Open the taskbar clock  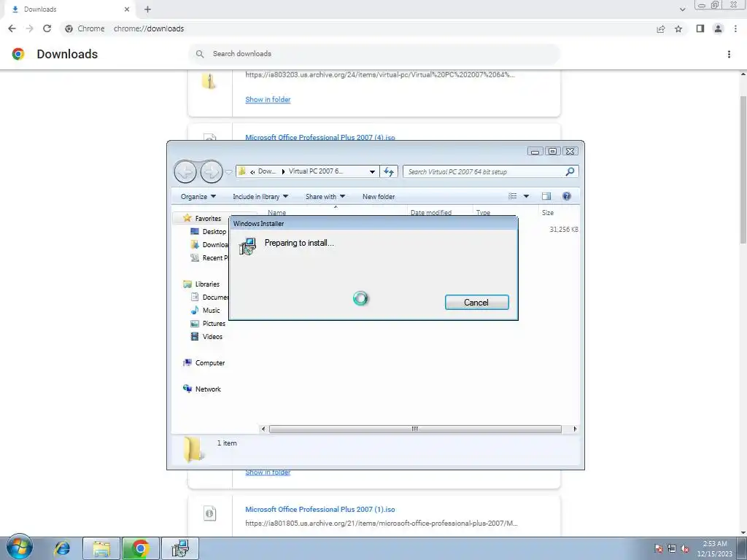[x=715, y=548]
